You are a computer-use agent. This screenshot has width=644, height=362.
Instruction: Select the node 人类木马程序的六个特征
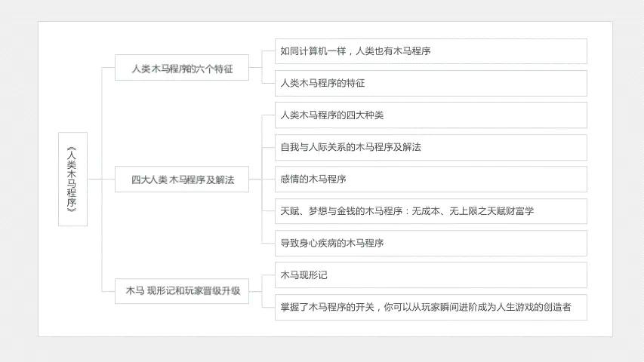coord(181,68)
